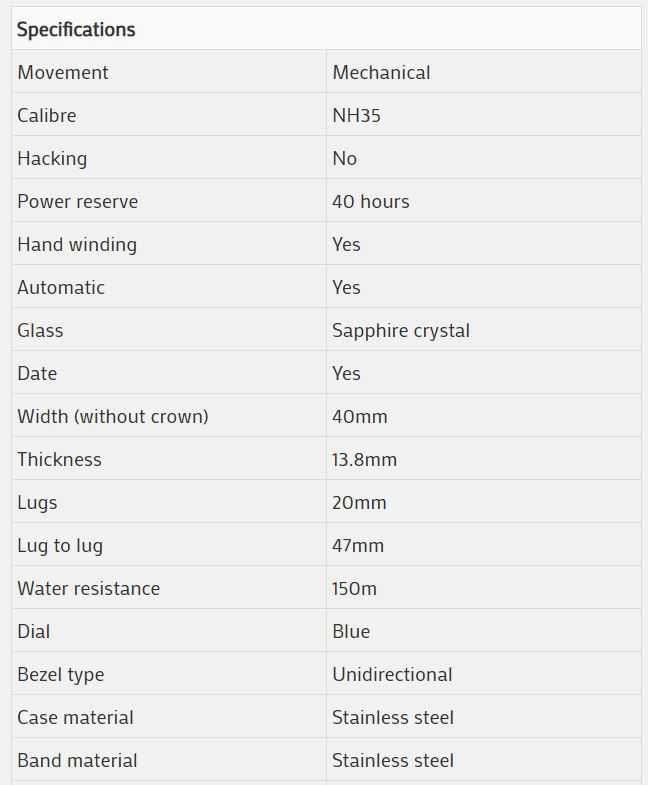Click the Date row label
648x785 pixels.
[37, 374]
